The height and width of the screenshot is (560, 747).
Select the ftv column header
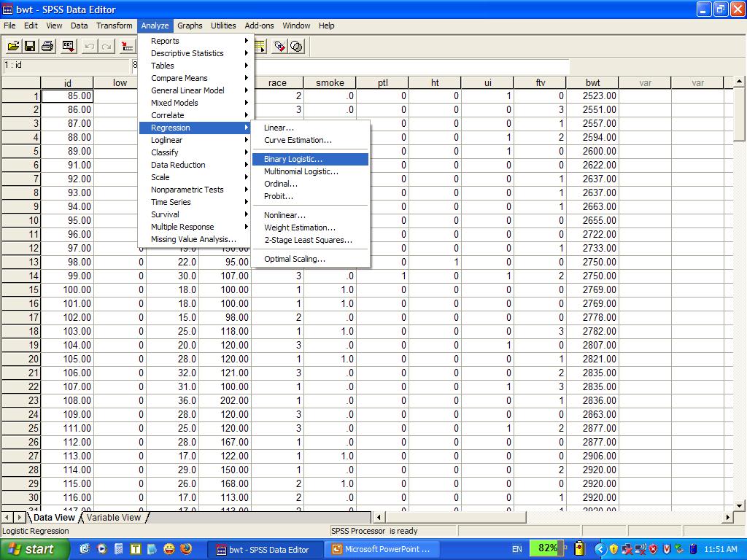point(541,83)
